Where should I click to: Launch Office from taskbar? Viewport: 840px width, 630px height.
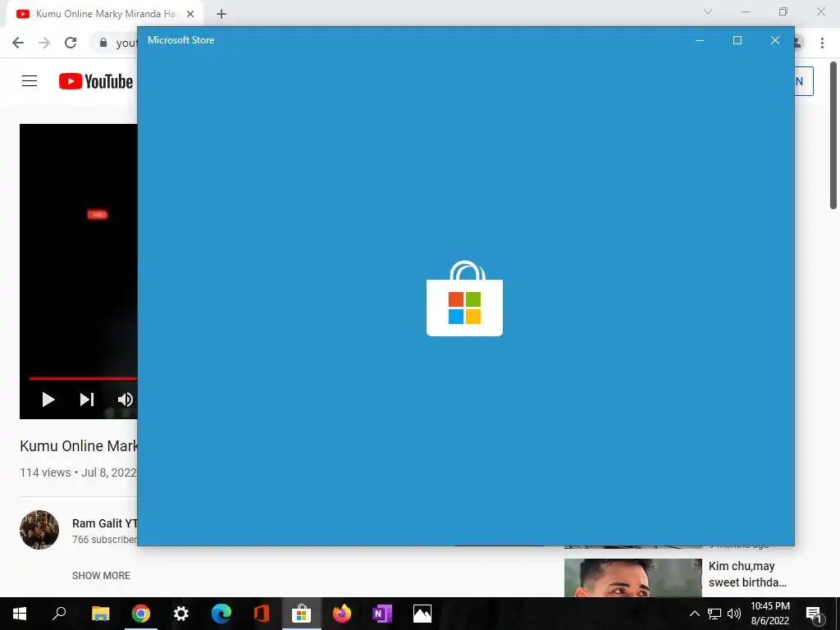tap(262, 614)
